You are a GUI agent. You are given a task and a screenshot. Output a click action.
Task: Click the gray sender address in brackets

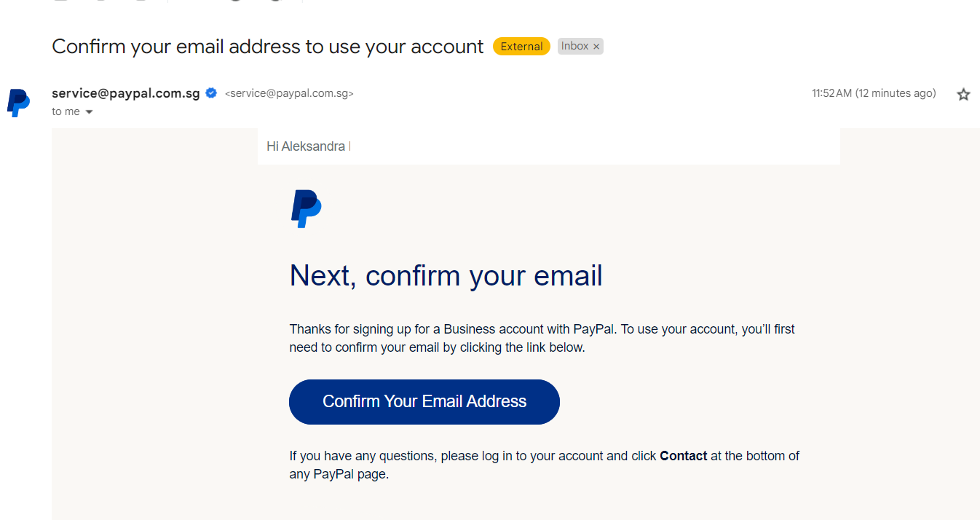[289, 94]
